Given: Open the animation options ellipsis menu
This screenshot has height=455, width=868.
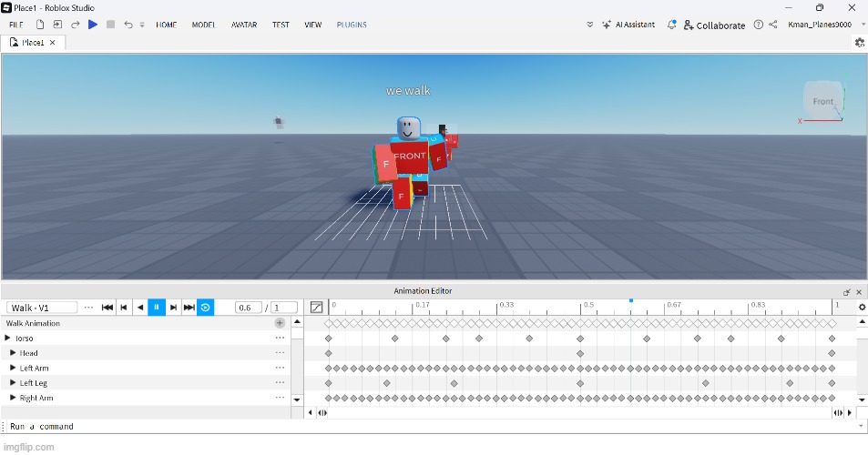Looking at the screenshot, I should click(88, 308).
